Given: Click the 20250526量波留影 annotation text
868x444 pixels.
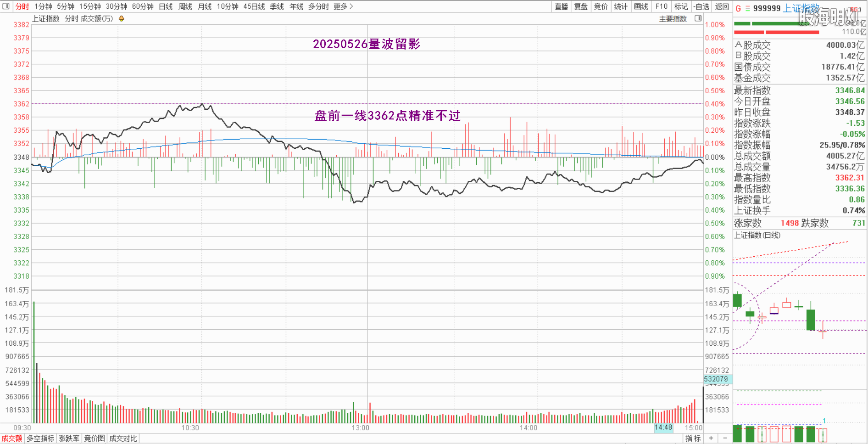Looking at the screenshot, I should [367, 44].
